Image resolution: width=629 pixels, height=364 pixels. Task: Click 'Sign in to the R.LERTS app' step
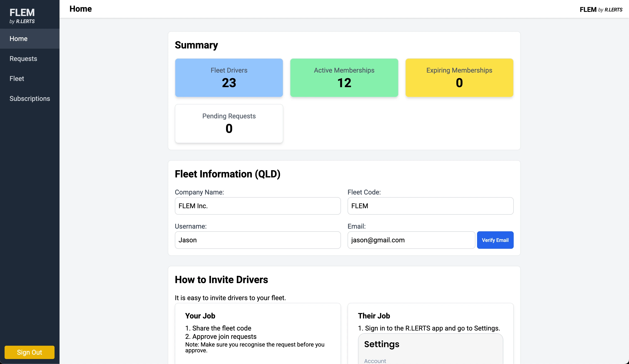pyautogui.click(x=429, y=328)
